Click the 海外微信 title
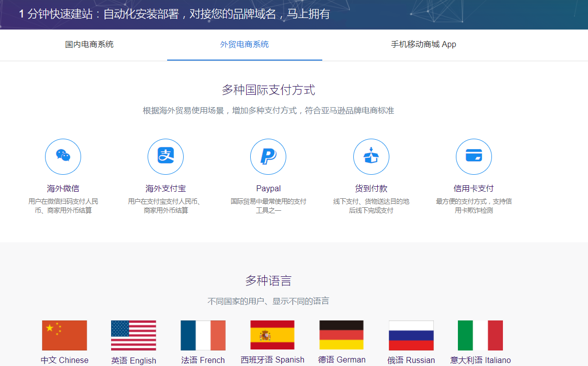 pyautogui.click(x=63, y=188)
